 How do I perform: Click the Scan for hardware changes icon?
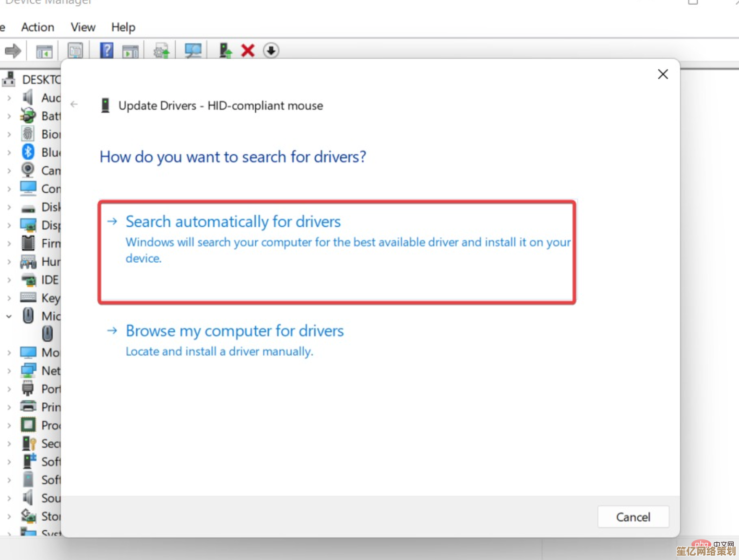pyautogui.click(x=193, y=50)
